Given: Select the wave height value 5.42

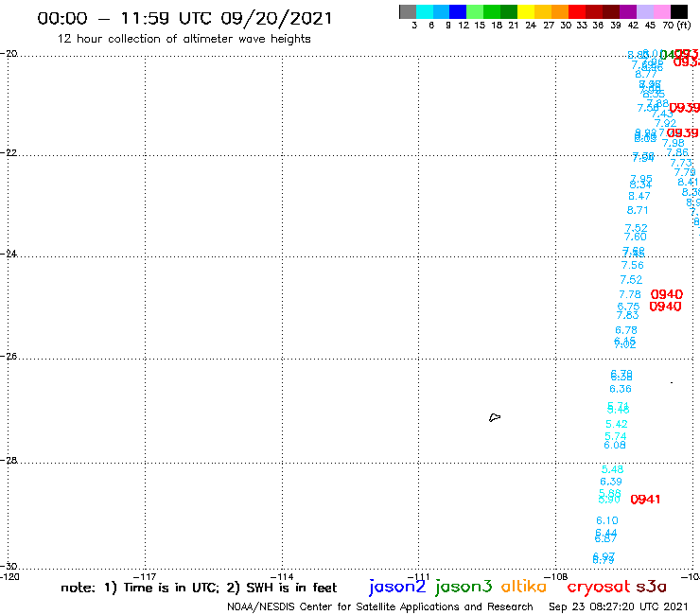Looking at the screenshot, I should click(x=617, y=424).
